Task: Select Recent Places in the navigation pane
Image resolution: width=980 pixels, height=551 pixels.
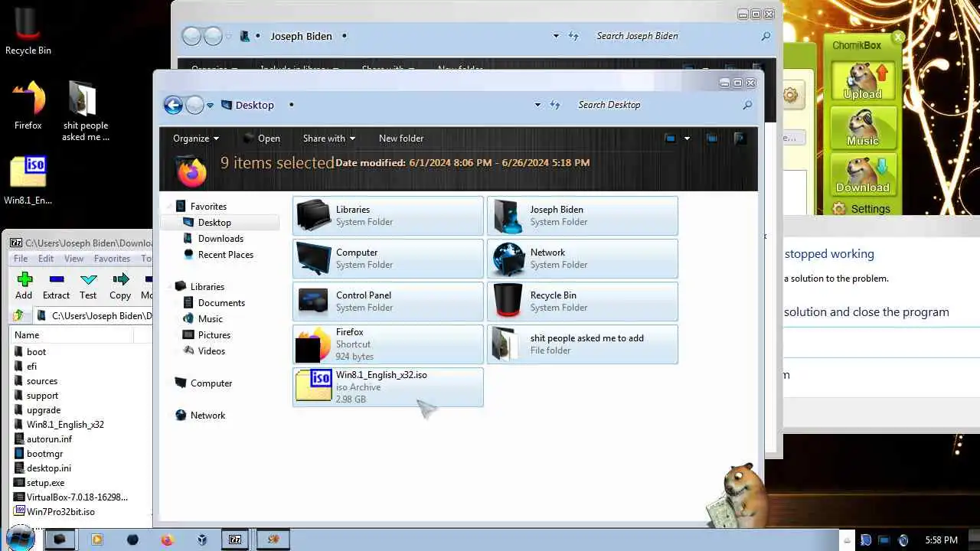Action: tap(225, 255)
